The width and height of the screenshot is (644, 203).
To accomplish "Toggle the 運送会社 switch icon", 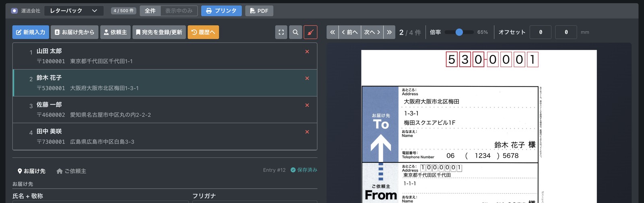I will click(14, 11).
